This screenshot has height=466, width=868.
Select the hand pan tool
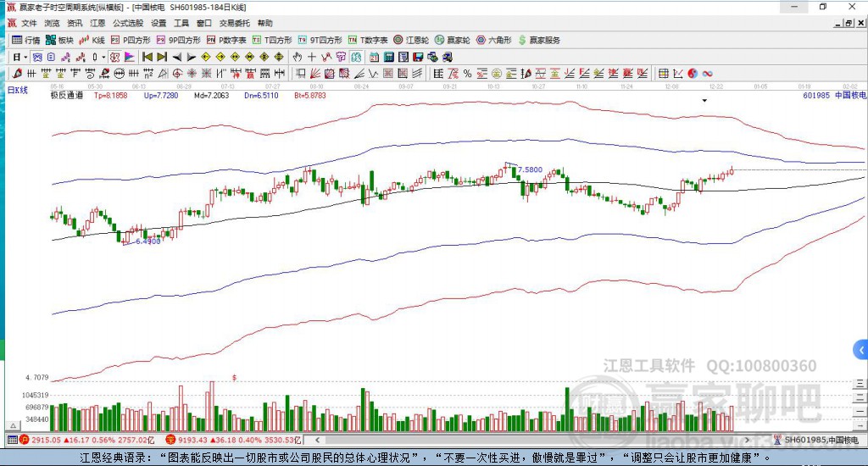298,57
